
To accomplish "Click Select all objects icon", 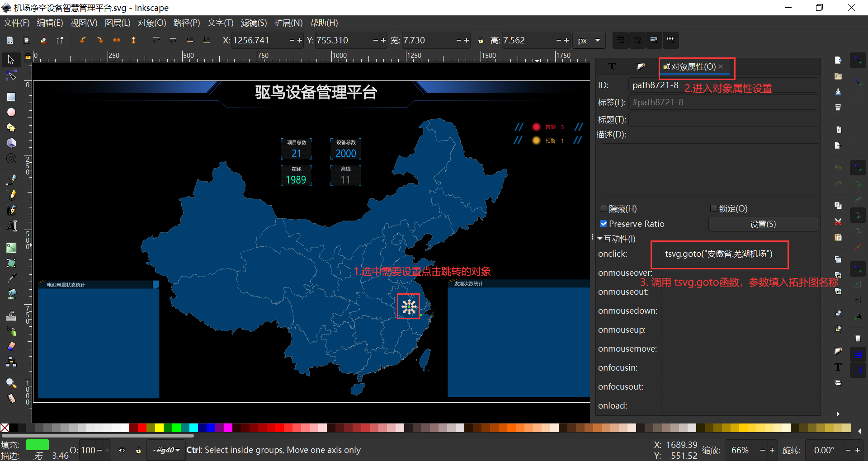I will click(10, 40).
